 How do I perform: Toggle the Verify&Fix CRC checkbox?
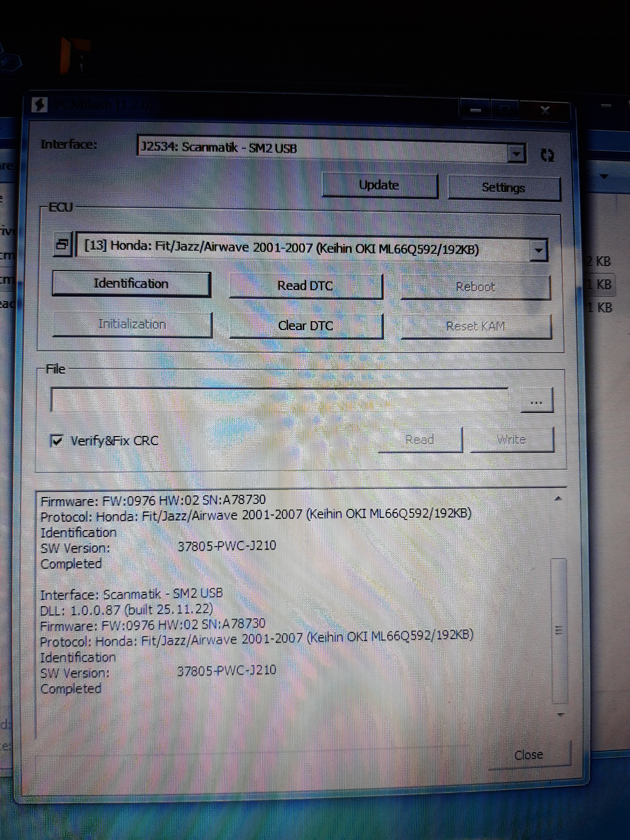coord(57,440)
